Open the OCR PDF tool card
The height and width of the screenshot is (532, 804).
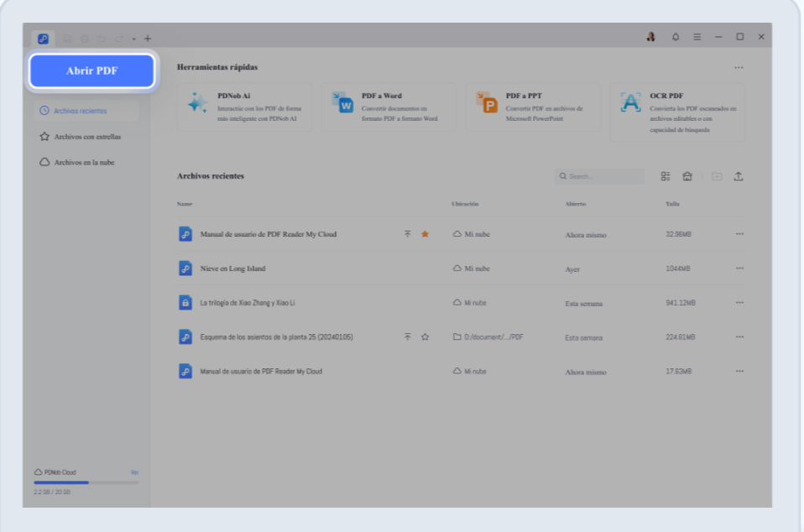[676, 112]
